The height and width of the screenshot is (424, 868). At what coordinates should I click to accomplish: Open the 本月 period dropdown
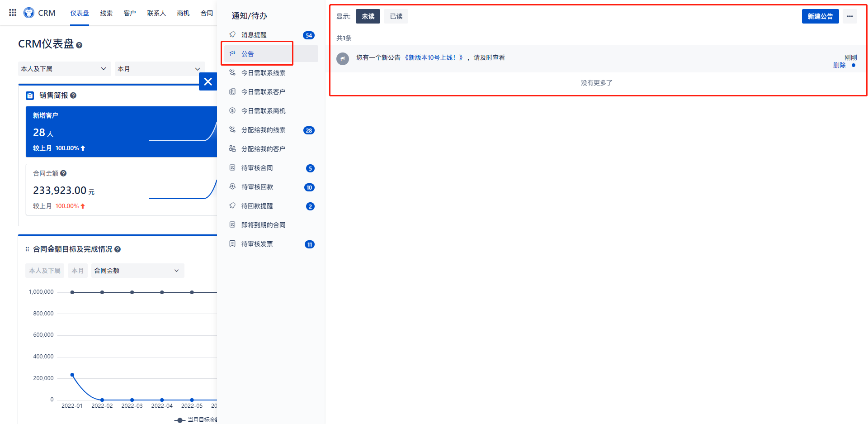click(x=160, y=69)
